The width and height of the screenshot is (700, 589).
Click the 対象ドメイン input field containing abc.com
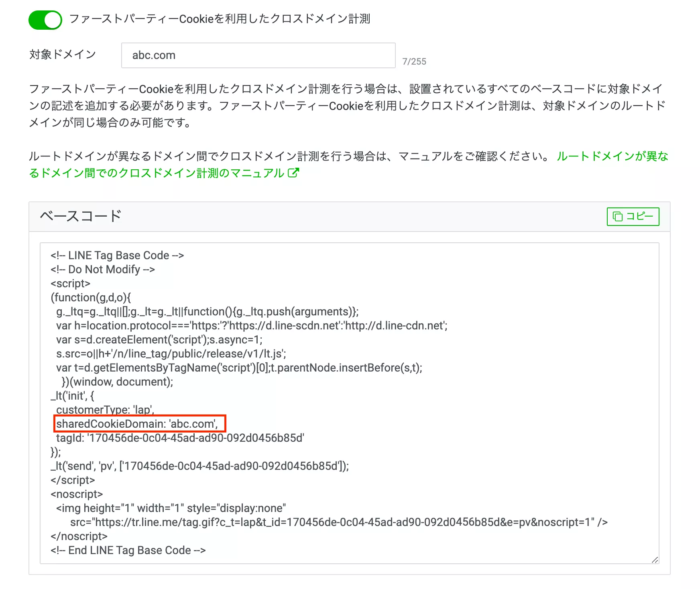pyautogui.click(x=258, y=55)
